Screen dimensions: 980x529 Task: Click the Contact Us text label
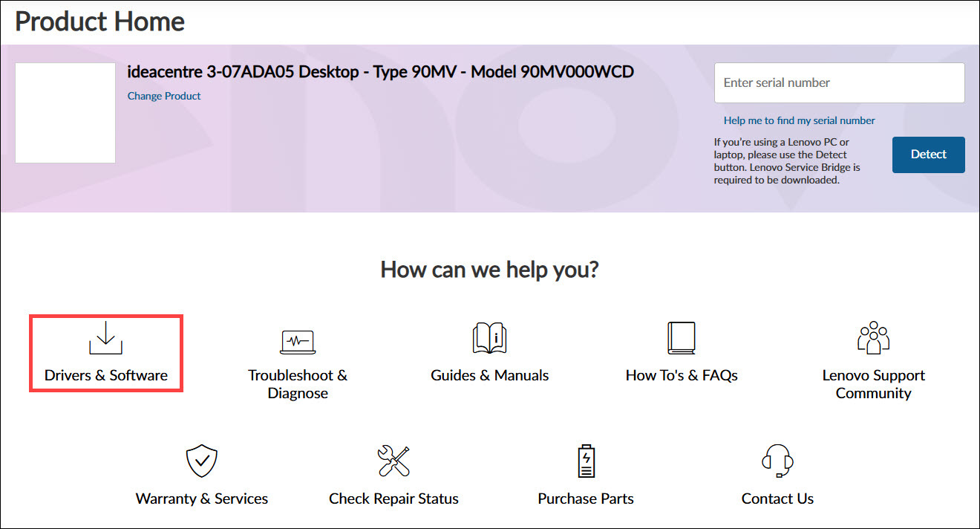(x=777, y=499)
